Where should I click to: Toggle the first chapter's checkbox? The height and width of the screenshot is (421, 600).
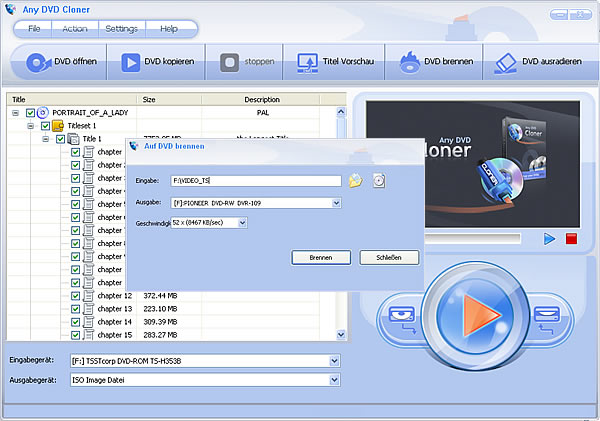(x=75, y=152)
